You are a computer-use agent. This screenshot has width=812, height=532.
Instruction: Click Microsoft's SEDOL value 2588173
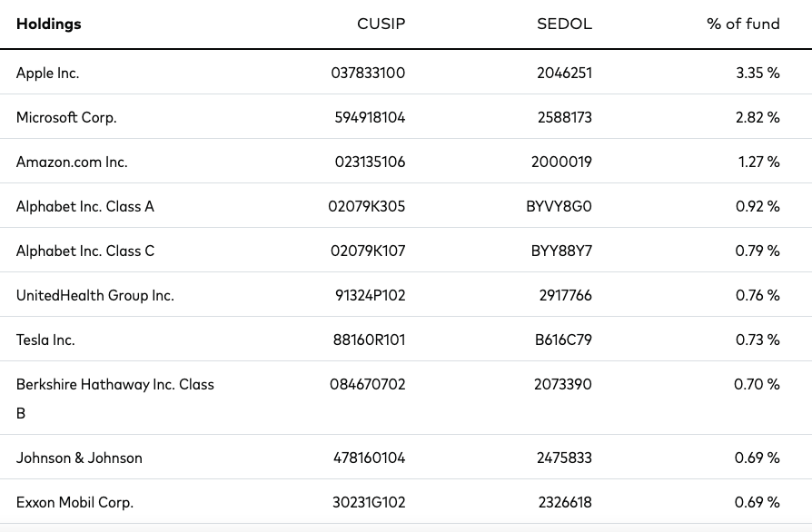564,117
